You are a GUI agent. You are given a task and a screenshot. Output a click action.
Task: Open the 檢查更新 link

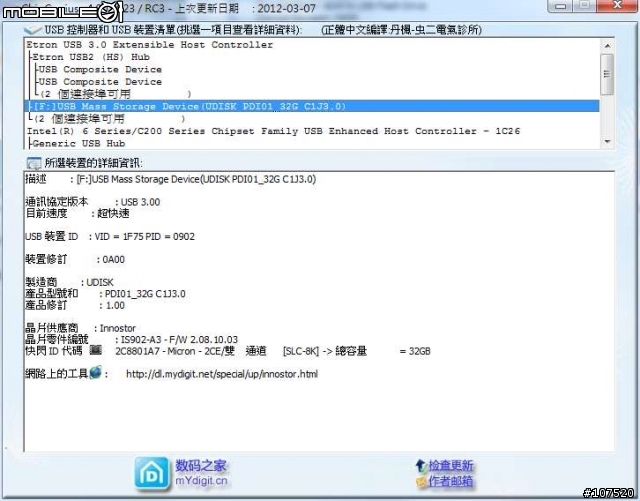click(451, 465)
